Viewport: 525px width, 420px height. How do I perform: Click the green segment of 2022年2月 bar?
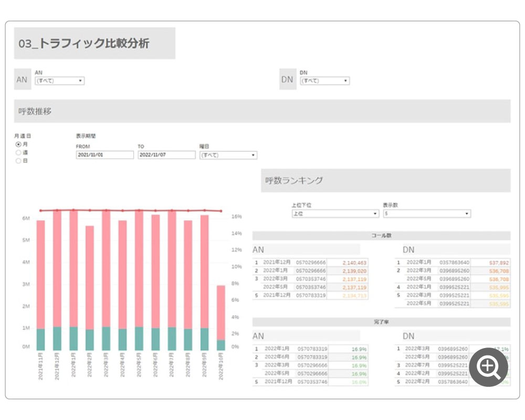(90, 340)
